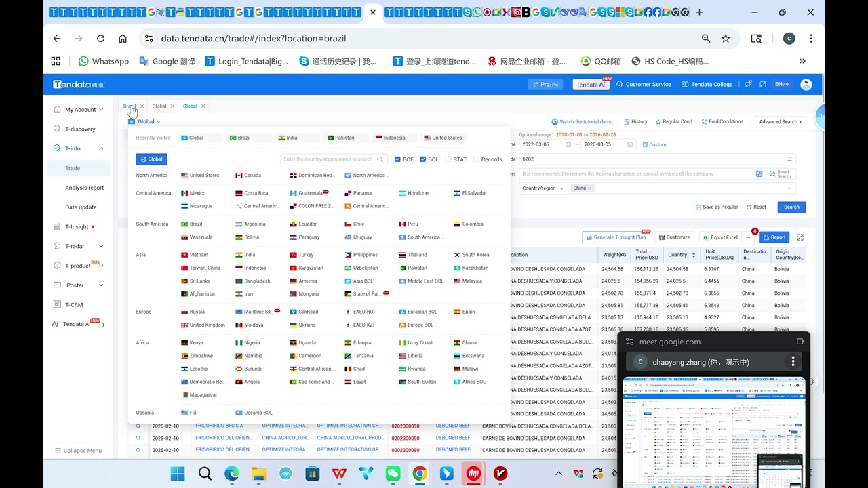This screenshot has width=868, height=488.
Task: Click the fullscreen icon in blue header
Action: [x=763, y=85]
